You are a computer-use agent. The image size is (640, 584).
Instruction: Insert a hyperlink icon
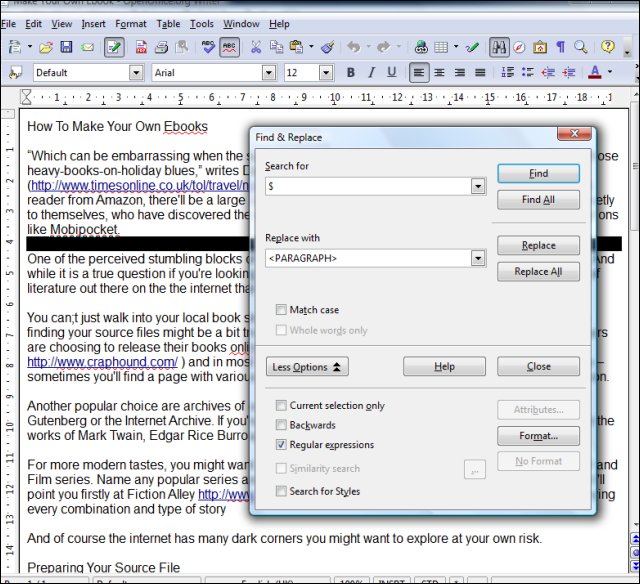[x=421, y=47]
